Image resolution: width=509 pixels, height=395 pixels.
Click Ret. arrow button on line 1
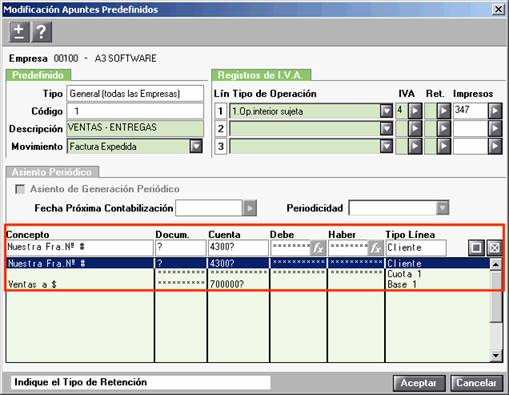tap(444, 111)
